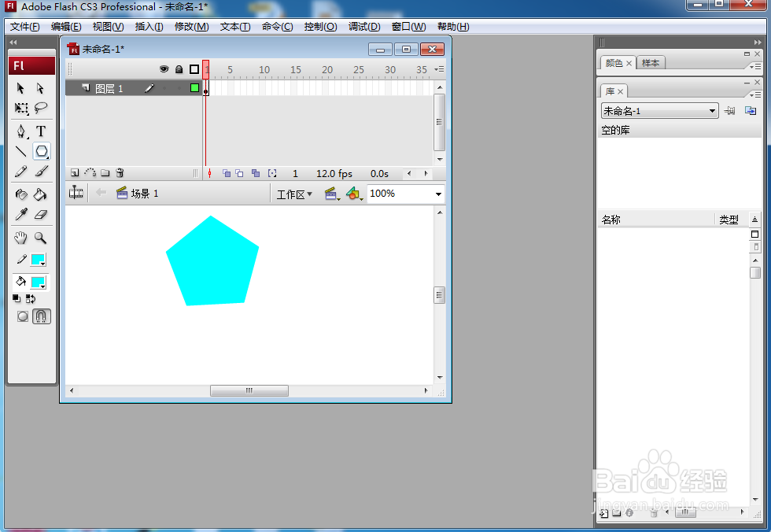Screen dimensions: 771x532
Task: Center the frame in the timeline
Action: tap(209, 173)
